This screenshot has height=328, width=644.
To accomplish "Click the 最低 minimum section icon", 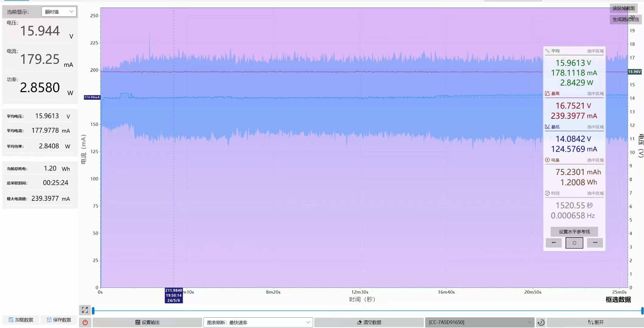I will pos(547,127).
